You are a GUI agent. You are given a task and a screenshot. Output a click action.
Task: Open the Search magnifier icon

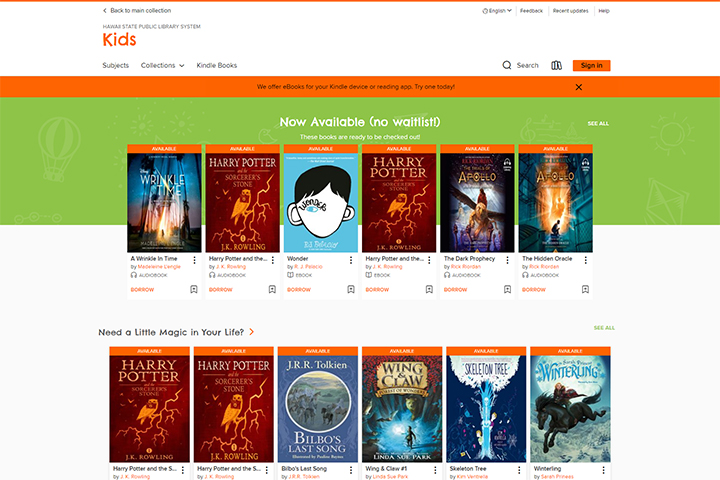506,65
